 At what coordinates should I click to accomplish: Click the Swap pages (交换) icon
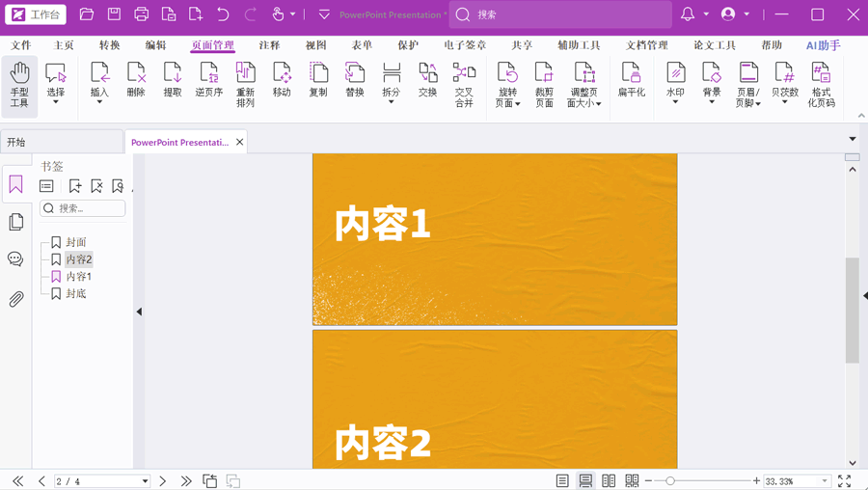click(x=427, y=81)
